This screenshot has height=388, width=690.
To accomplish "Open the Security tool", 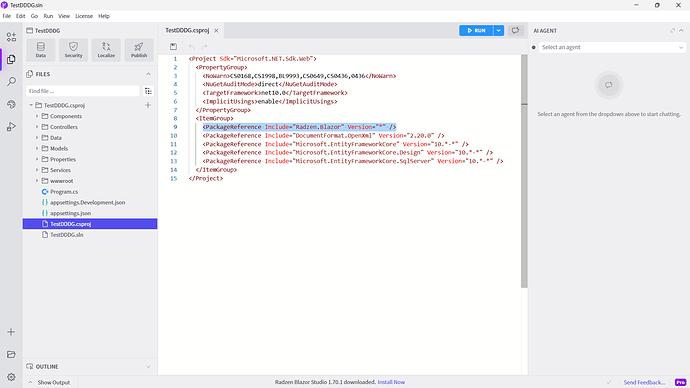I will [x=73, y=50].
